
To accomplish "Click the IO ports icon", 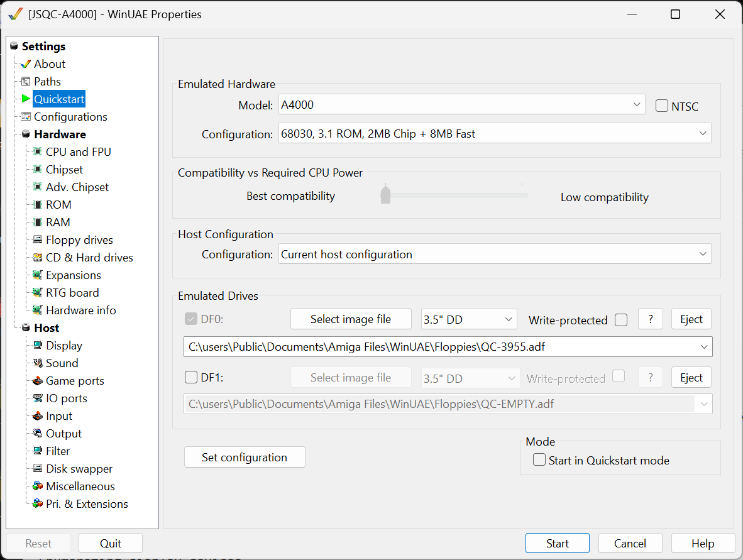I will [38, 398].
